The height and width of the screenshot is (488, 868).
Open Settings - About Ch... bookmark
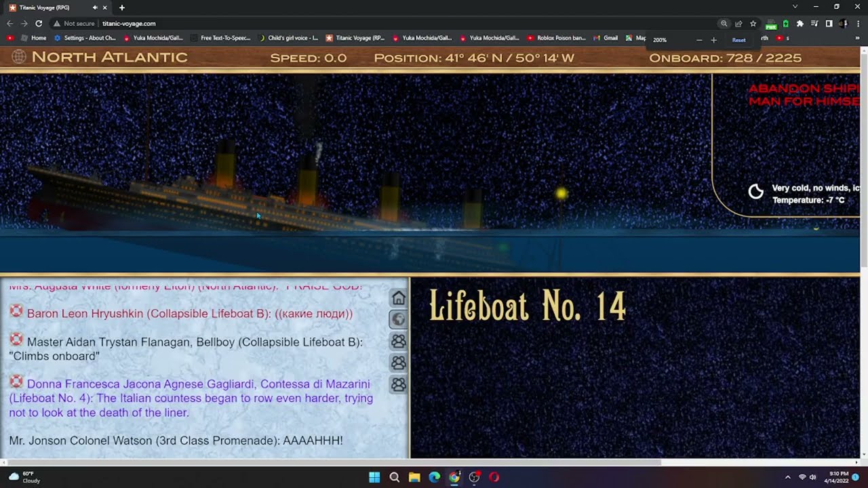[85, 38]
